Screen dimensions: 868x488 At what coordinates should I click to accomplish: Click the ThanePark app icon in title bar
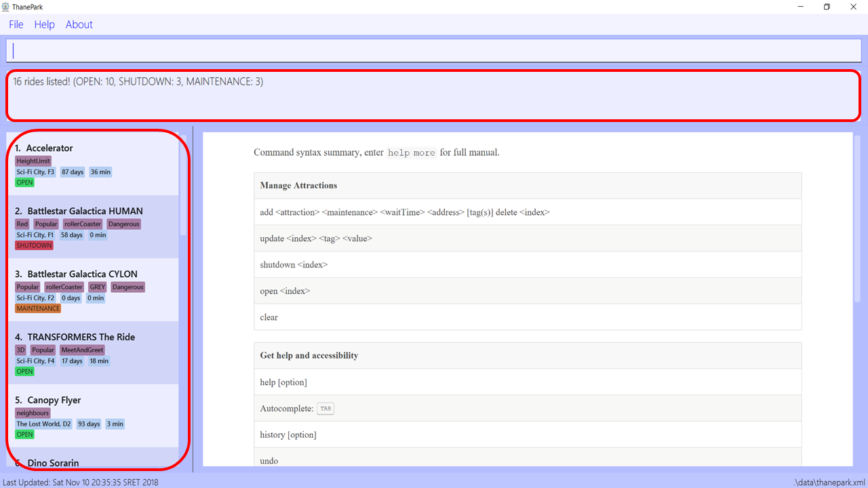pyautogui.click(x=5, y=7)
